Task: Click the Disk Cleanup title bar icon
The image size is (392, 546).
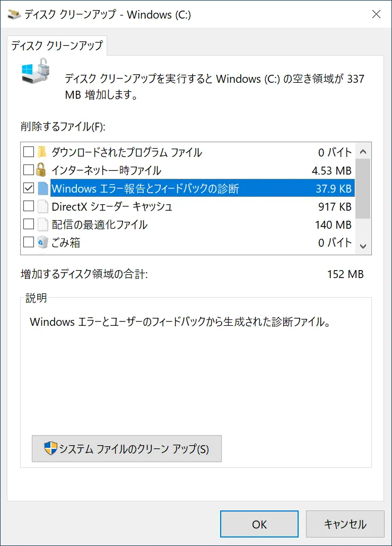Action: pyautogui.click(x=14, y=15)
